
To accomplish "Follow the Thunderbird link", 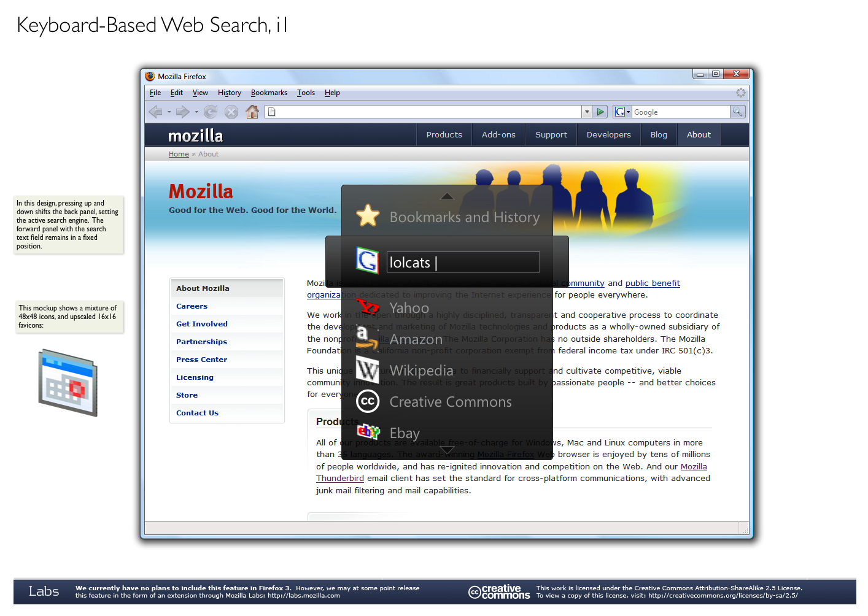I will coord(340,479).
